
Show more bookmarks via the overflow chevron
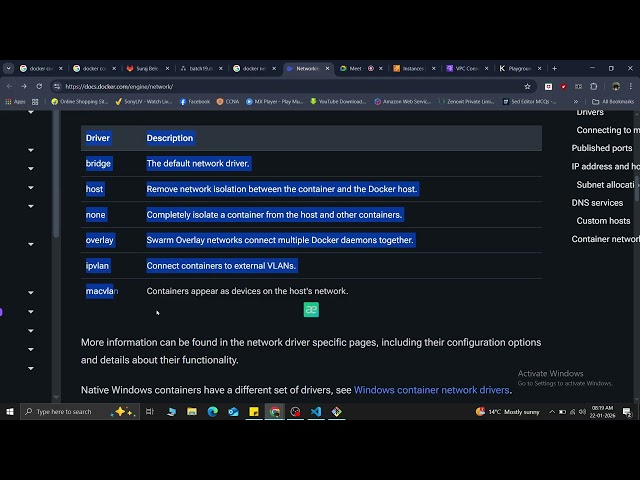tap(576, 102)
